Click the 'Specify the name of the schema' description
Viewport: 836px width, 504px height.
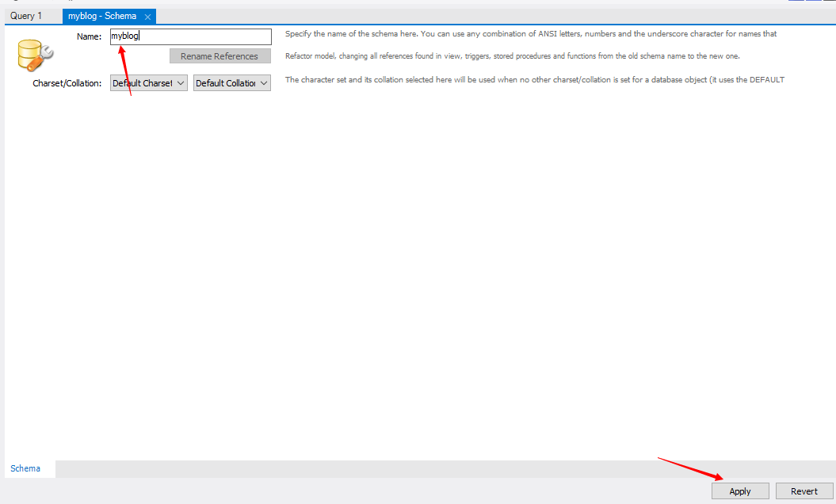[x=530, y=33]
